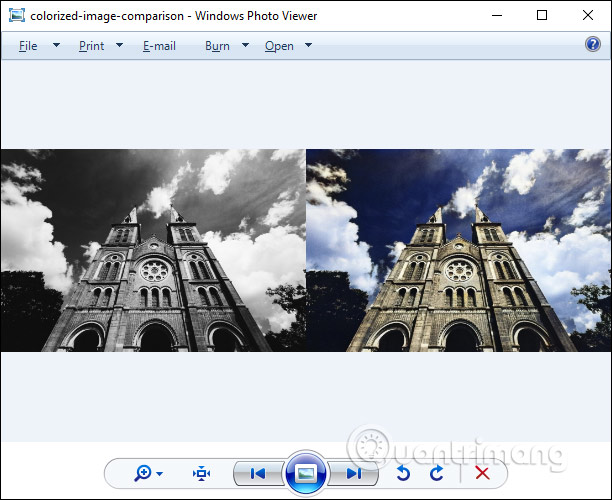The height and width of the screenshot is (500, 612).
Task: Delete the image with red X icon
Action: coord(482,473)
